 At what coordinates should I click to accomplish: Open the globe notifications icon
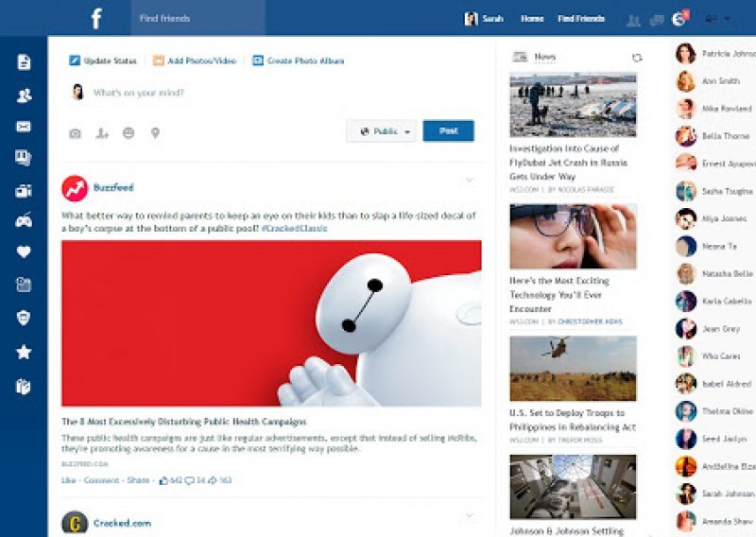[x=679, y=19]
